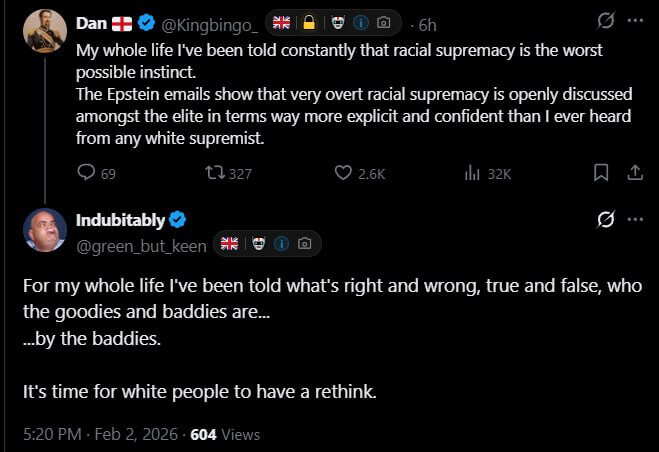
Task: Open Dan's profile picture
Action: (44, 31)
